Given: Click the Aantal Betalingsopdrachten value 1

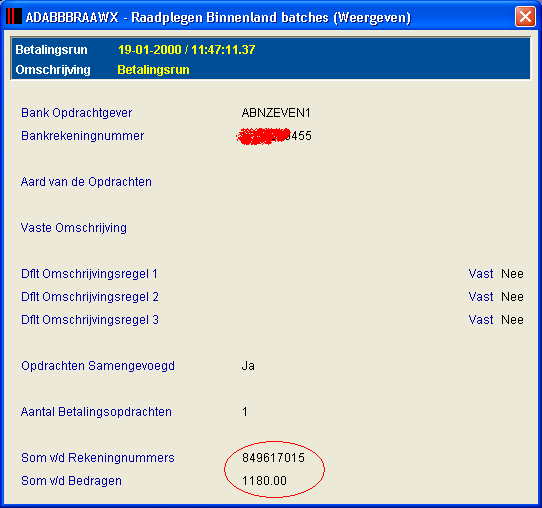Looking at the screenshot, I should (x=245, y=412).
